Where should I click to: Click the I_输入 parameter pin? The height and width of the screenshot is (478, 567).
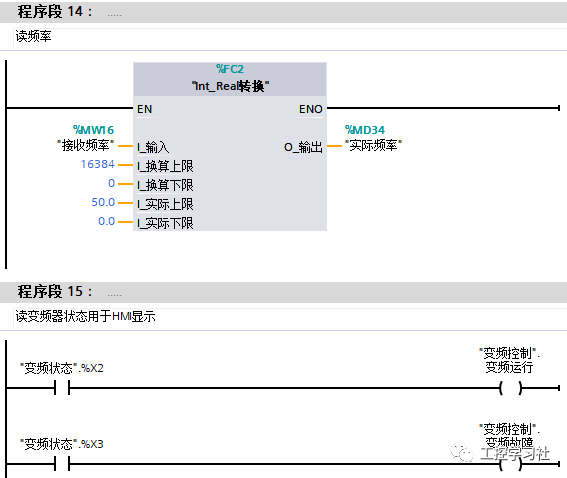click(x=153, y=147)
